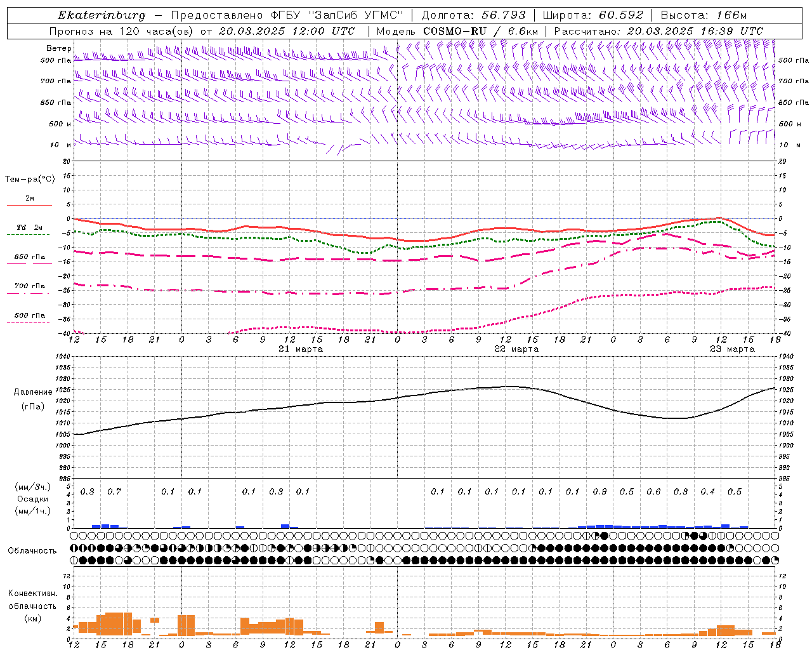The image size is (812, 650).
Task: Click the 0.9 precipitation value
Action: click(599, 491)
